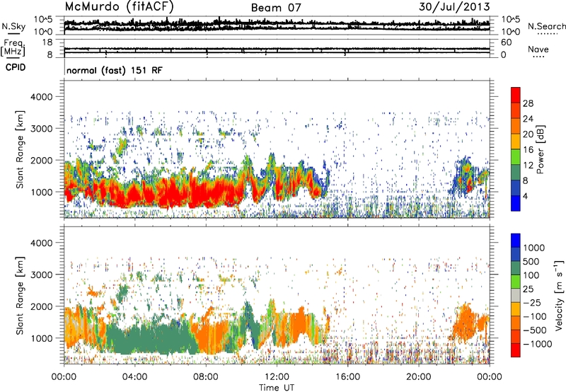Click the left '10^5' noise axis label
Screen dimensions: 566x392
click(x=43, y=19)
